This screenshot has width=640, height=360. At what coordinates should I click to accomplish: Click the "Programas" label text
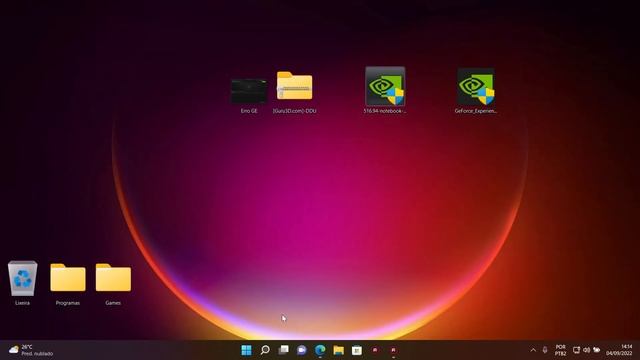(x=68, y=303)
